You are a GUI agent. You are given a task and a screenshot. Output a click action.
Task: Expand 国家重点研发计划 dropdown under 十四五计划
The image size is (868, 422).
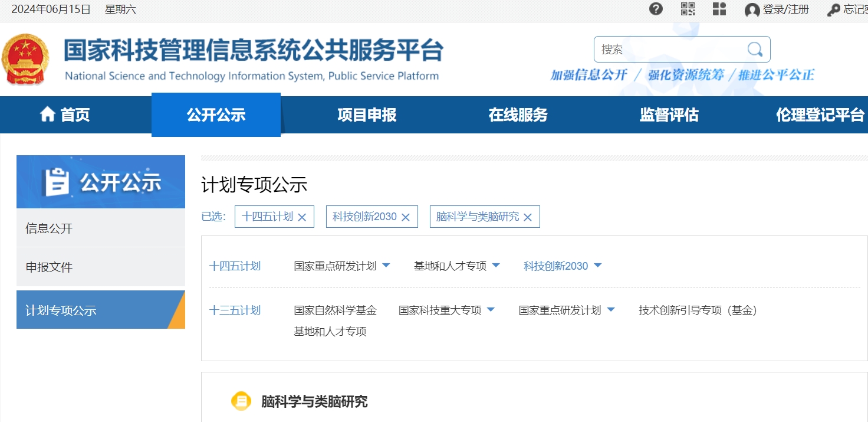[386, 266]
